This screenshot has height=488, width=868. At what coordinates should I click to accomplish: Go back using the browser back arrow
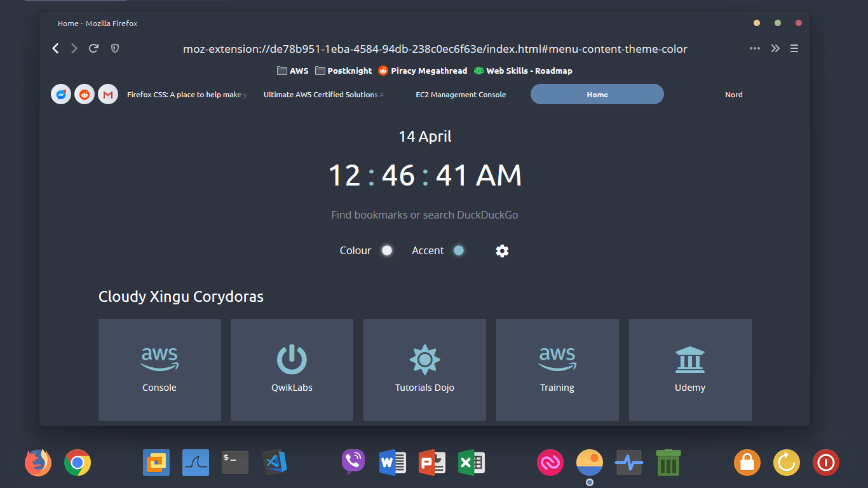tap(55, 48)
